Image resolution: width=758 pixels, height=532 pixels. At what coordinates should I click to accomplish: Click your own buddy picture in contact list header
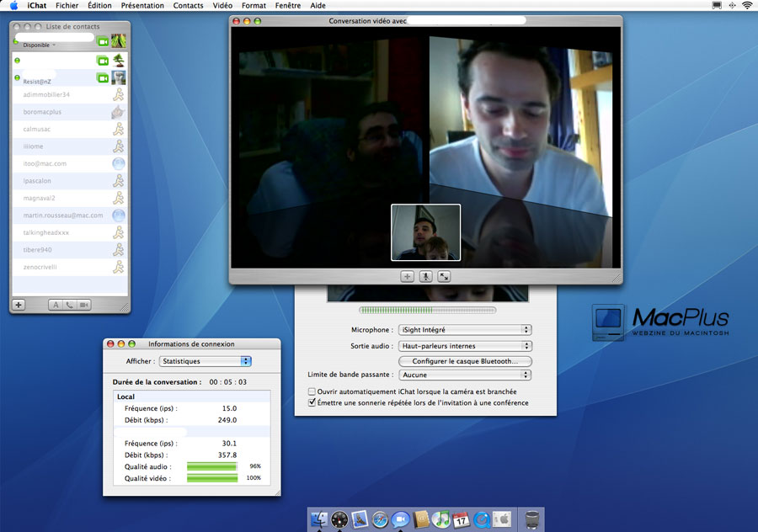pos(119,41)
